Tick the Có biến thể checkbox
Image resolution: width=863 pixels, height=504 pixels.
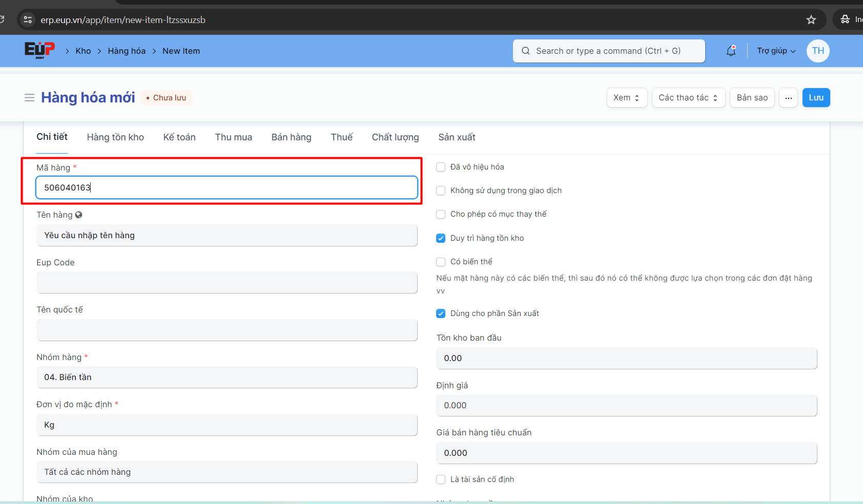point(441,262)
